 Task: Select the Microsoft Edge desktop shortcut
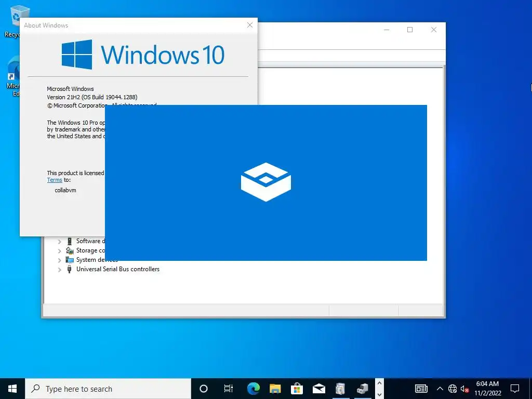[13, 76]
